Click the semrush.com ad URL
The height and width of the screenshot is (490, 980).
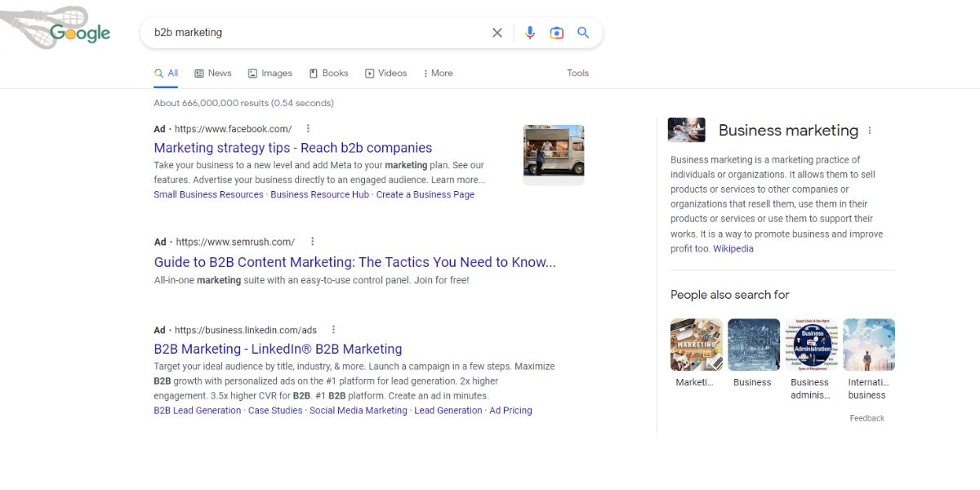click(235, 242)
